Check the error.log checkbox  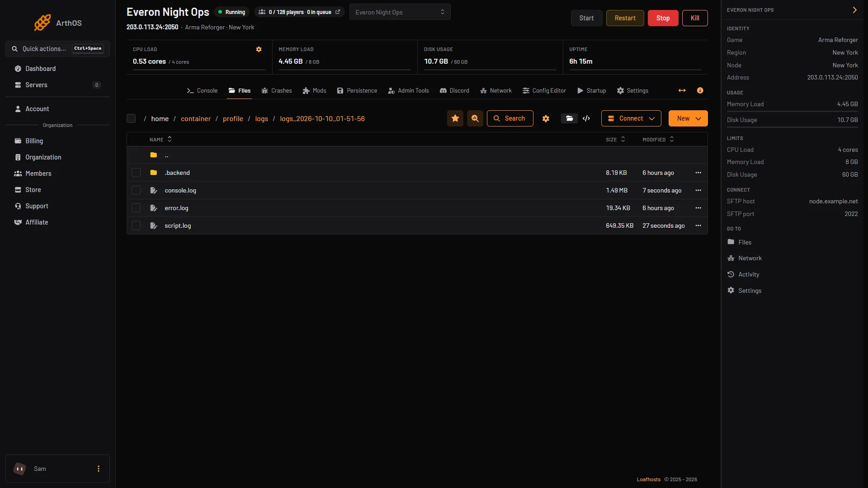tap(136, 208)
